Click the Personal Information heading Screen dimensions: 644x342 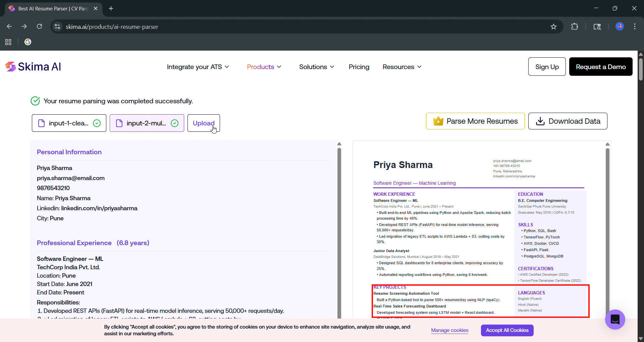pos(69,152)
